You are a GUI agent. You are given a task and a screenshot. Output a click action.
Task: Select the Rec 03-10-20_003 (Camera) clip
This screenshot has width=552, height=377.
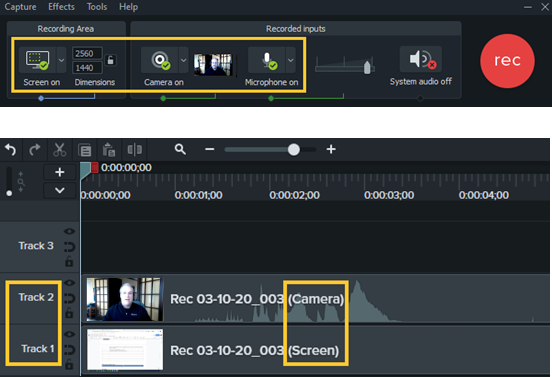point(316,299)
